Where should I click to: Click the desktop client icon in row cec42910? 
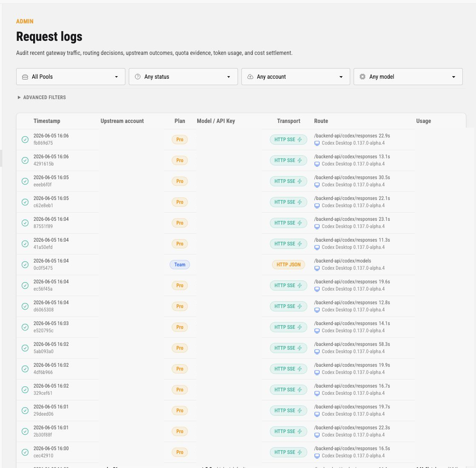click(317, 456)
